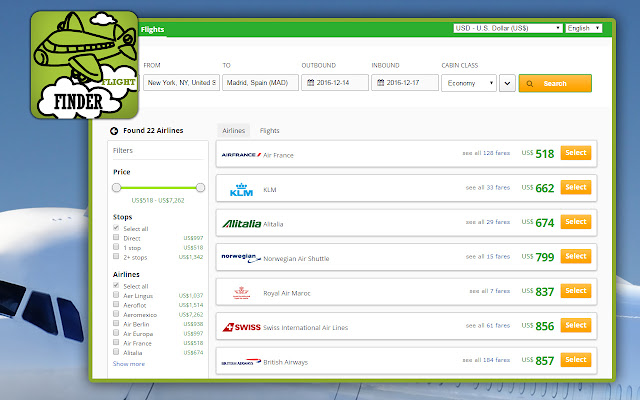Switch to the Flights results tab
The height and width of the screenshot is (400, 640).
[x=269, y=131]
